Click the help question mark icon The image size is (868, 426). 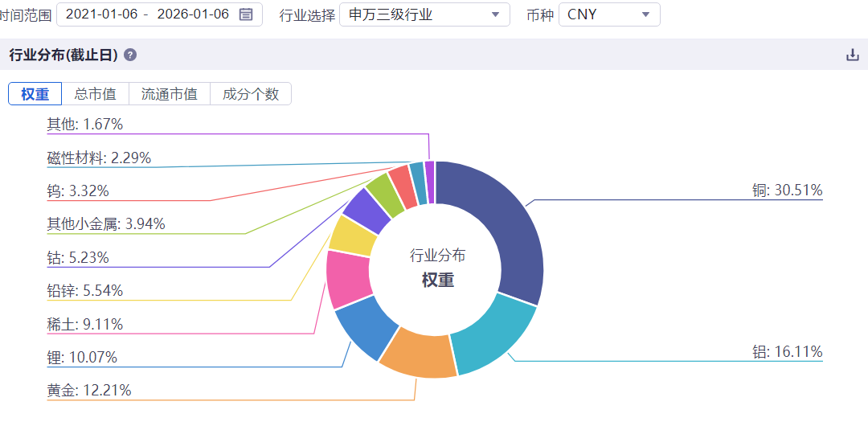point(130,55)
